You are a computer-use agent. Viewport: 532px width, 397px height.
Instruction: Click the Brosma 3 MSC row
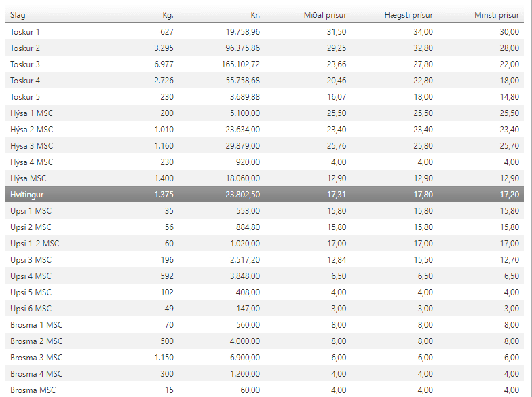coord(265,357)
